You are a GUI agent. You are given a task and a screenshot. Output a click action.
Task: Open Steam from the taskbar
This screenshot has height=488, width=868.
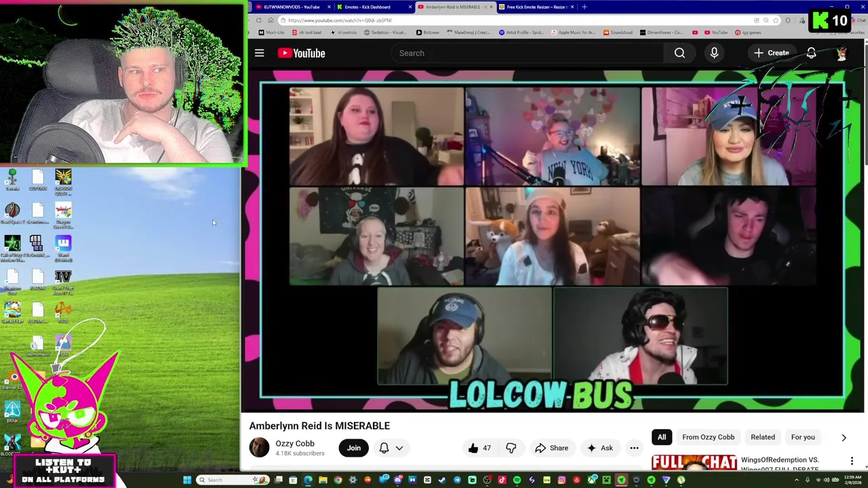(441, 480)
